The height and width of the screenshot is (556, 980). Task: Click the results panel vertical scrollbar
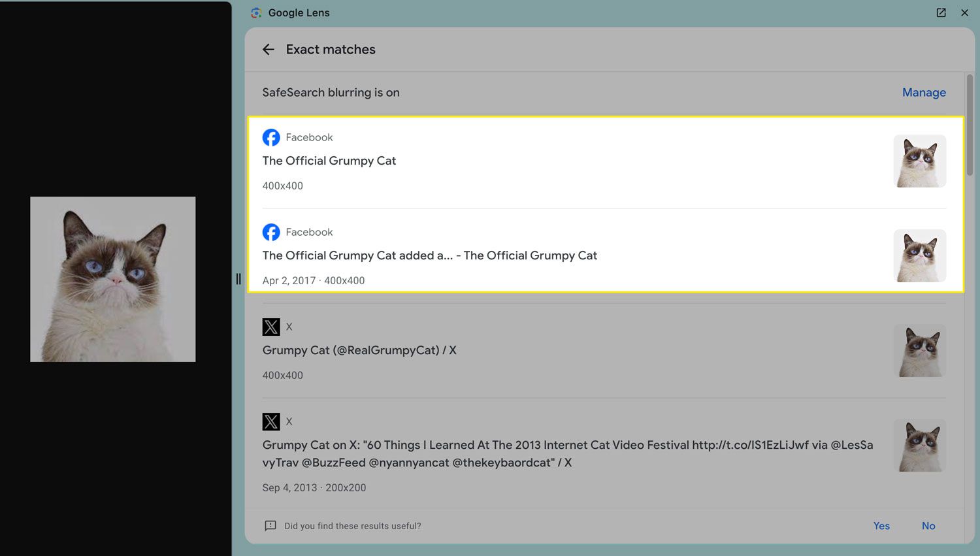tap(970, 124)
